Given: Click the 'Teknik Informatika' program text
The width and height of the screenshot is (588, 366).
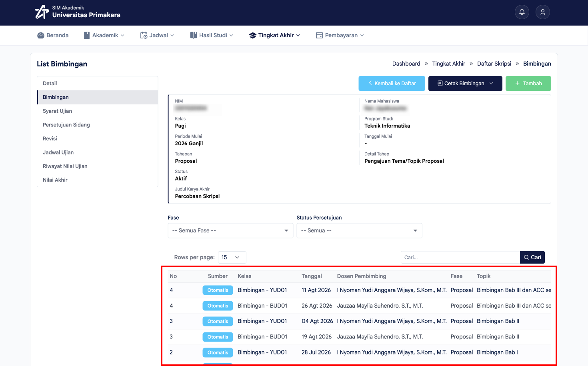Looking at the screenshot, I should (387, 126).
